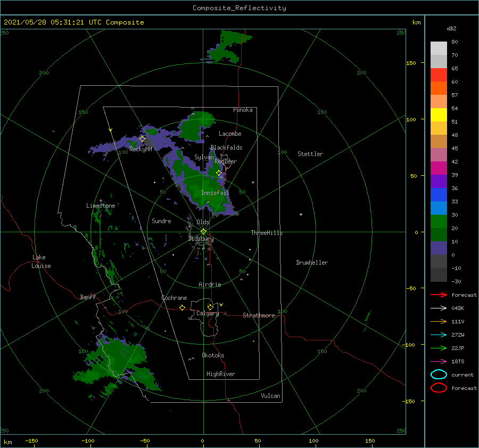This screenshot has height=448, width=479.
Task: Click the RedDeer town label
Action: click(226, 161)
